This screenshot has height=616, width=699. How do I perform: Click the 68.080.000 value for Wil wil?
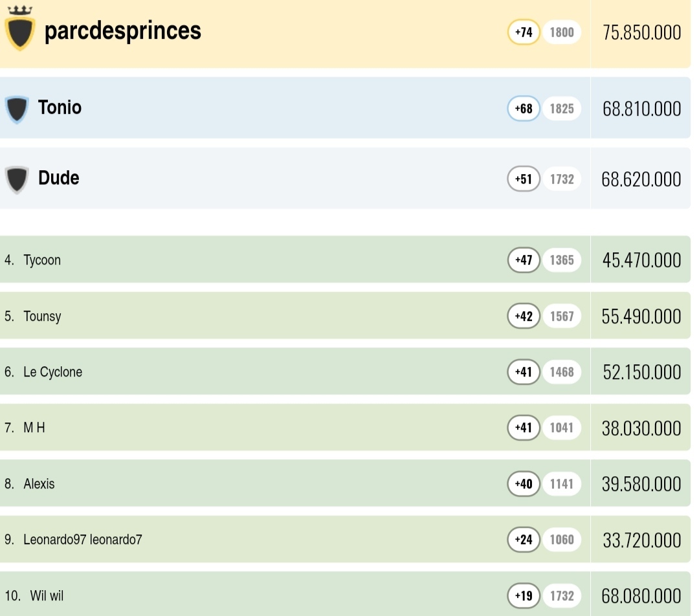(x=641, y=596)
